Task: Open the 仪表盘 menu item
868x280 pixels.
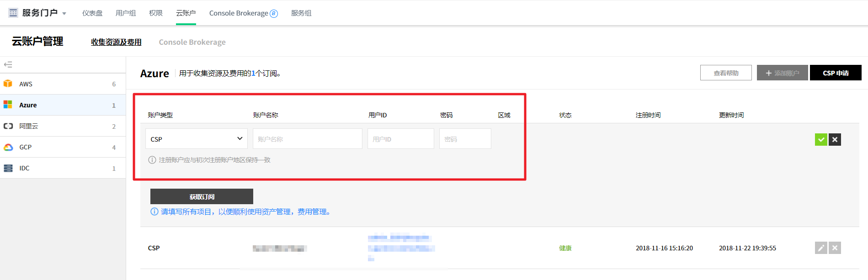Action: click(92, 13)
